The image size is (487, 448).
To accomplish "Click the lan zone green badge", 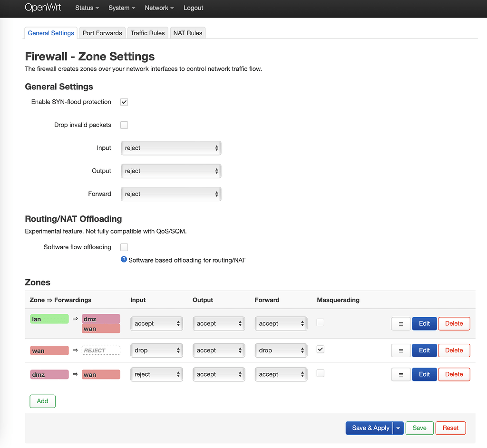I will (49, 319).
